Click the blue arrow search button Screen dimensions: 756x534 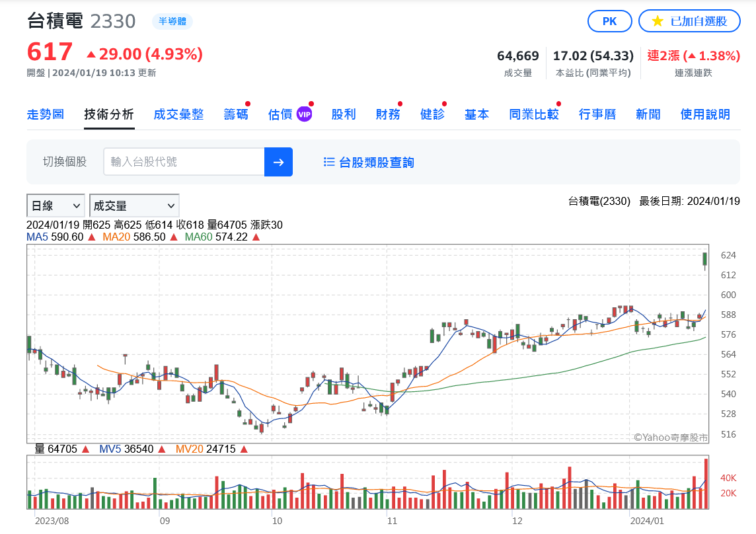coord(278,162)
